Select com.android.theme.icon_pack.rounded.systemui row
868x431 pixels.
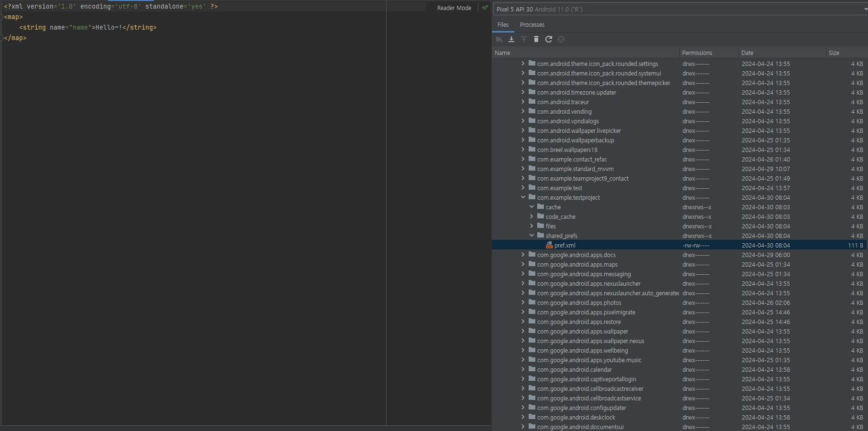(x=680, y=73)
